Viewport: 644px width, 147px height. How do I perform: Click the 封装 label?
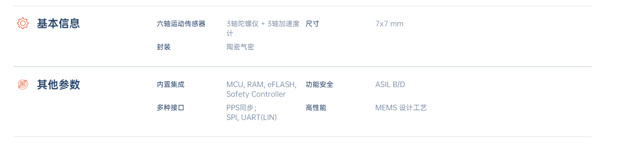point(164,47)
